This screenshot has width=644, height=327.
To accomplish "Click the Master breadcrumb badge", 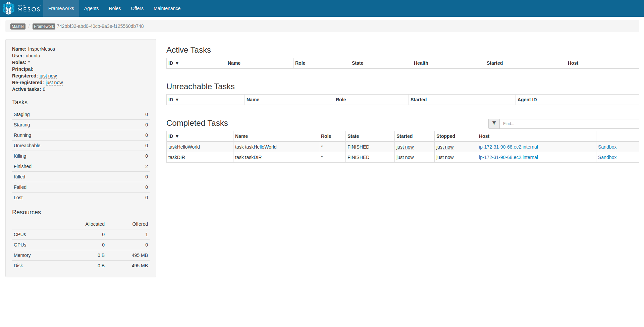I will click(x=18, y=26).
